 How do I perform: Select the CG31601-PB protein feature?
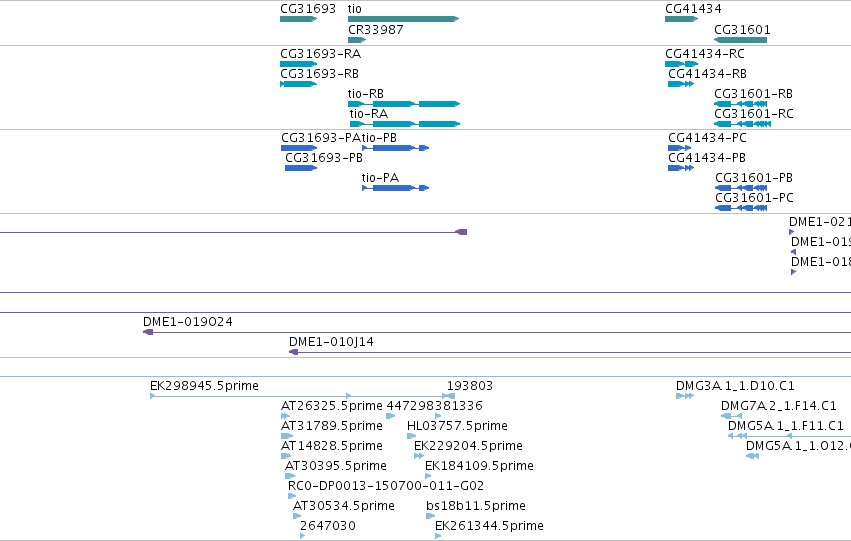coord(741,188)
